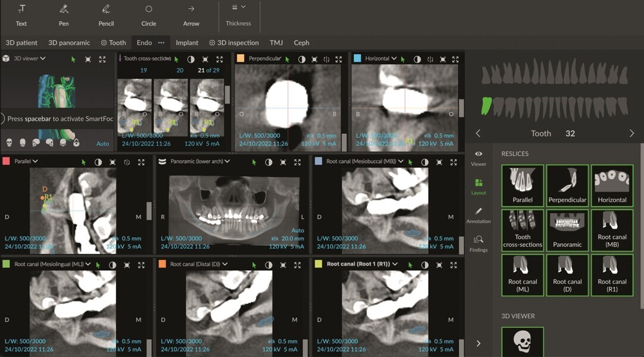Click the next tooth arrow beside Tooth 32
The height and width of the screenshot is (357, 644).
[633, 133]
